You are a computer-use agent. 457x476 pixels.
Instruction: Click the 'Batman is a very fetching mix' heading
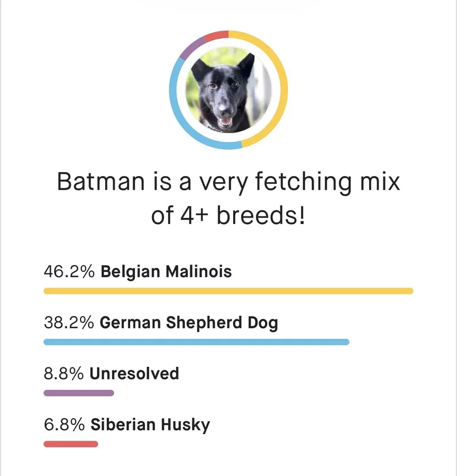pyautogui.click(x=228, y=182)
